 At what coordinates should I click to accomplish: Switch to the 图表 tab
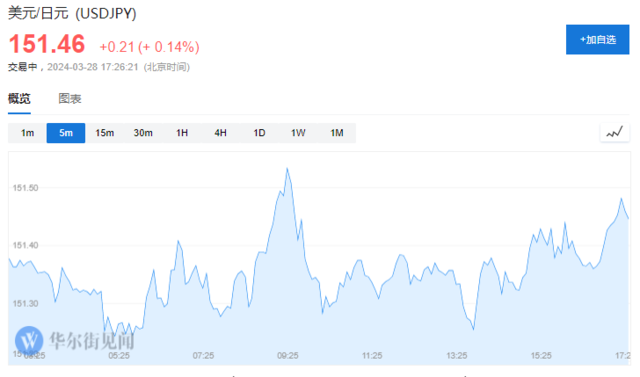[x=70, y=99]
